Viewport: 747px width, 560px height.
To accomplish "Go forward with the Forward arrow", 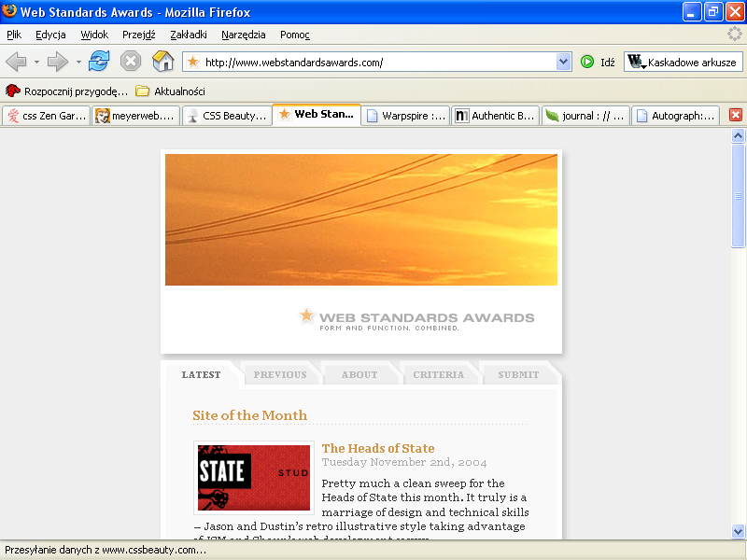I will [x=58, y=62].
